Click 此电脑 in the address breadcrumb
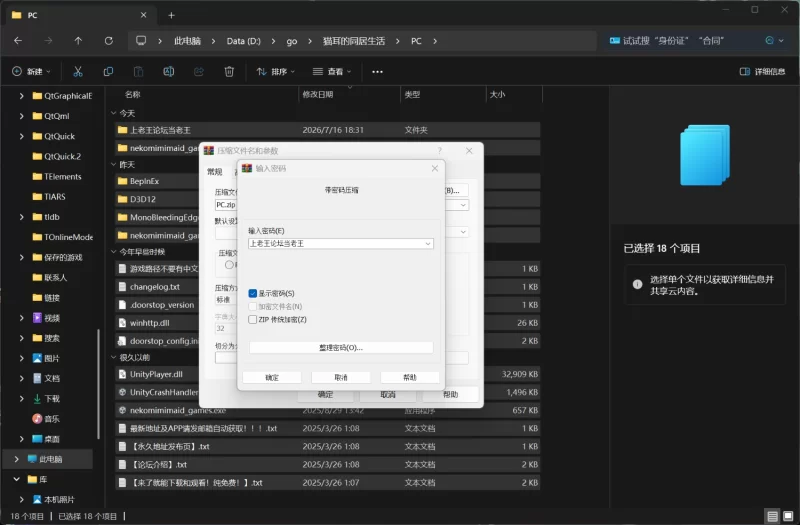The image size is (800, 525). (x=187, y=41)
